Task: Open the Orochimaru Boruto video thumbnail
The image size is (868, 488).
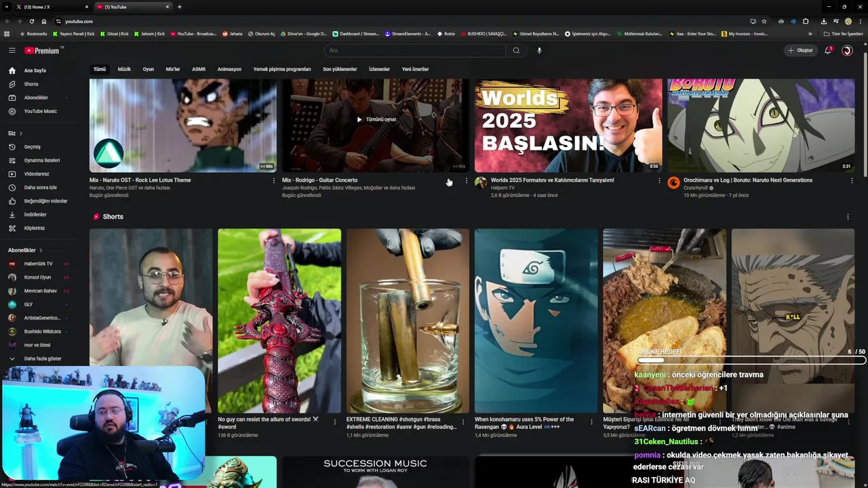Action: tap(761, 125)
